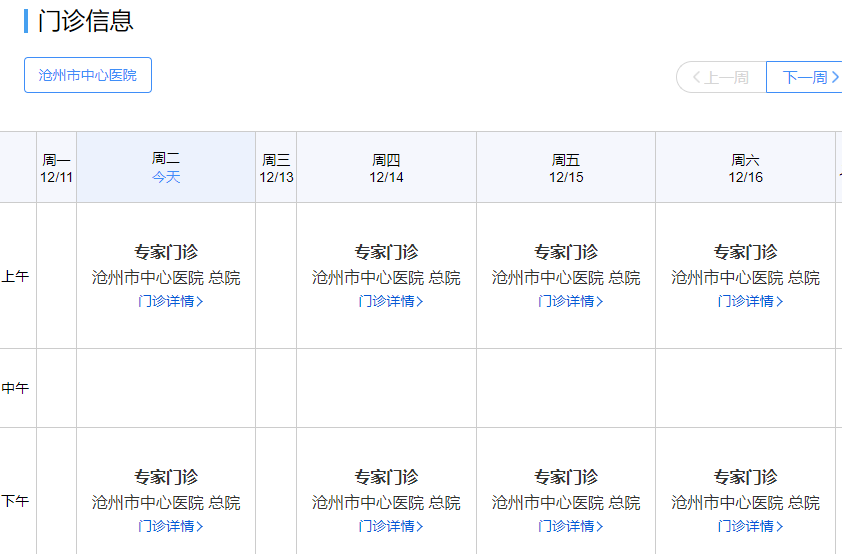This screenshot has height=554, width=842.
Task: Open Thursday morning 门诊详情 link
Action: (390, 301)
